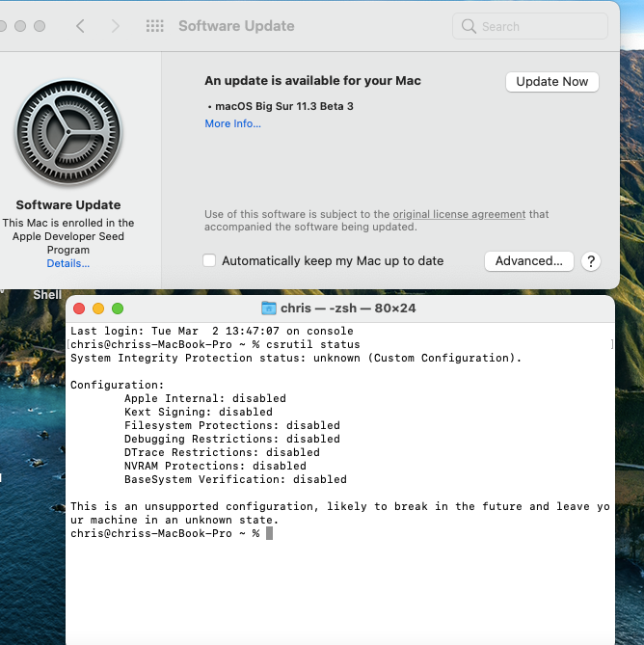This screenshot has width=644, height=645.
Task: Click 'NVRAM Protections: disabled' line
Action: point(216,466)
